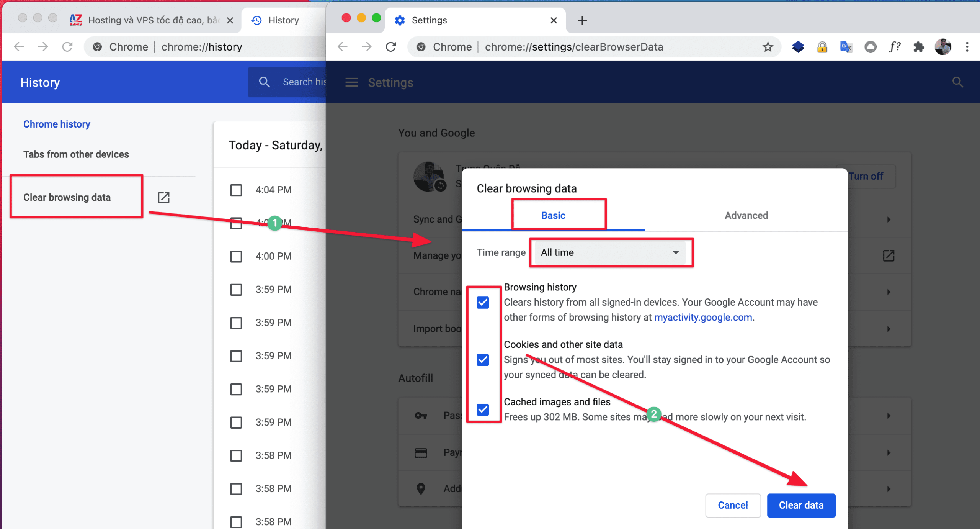Expand the Addresses row arrow
980x529 pixels.
pos(889,489)
